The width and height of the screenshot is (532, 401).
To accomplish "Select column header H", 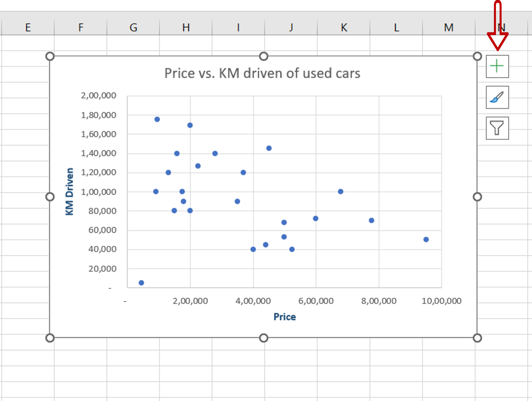I will (x=186, y=27).
